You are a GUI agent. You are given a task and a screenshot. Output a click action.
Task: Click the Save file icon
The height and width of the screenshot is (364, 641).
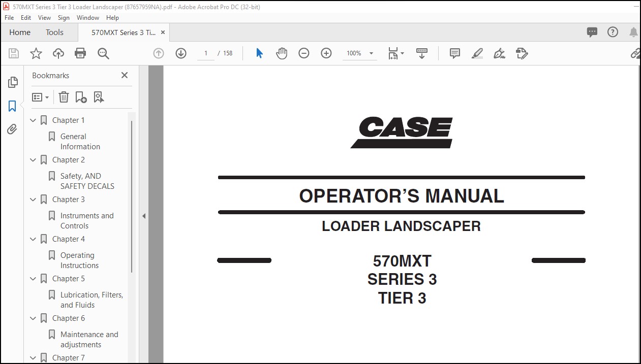14,53
